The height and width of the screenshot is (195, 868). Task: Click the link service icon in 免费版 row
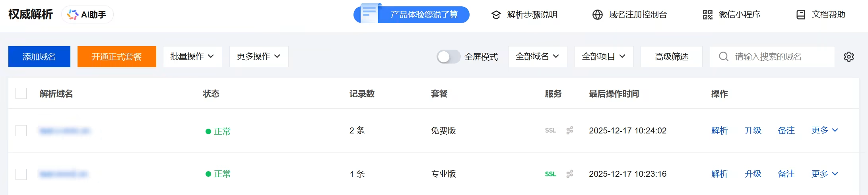coord(570,130)
